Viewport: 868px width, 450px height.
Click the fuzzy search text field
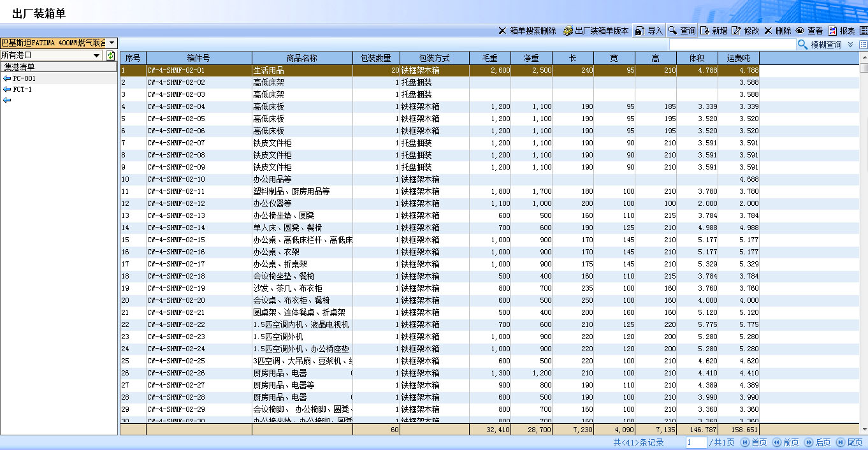[x=732, y=45]
